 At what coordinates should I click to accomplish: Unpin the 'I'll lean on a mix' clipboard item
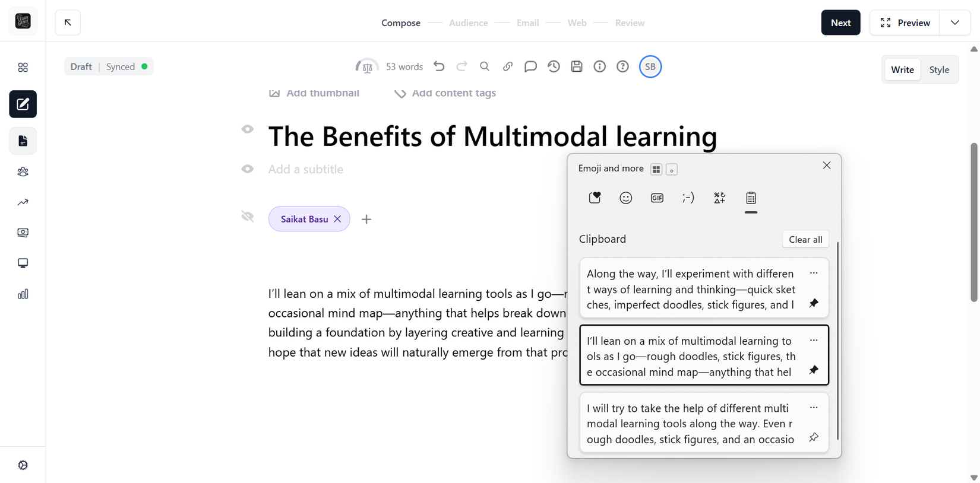point(814,370)
